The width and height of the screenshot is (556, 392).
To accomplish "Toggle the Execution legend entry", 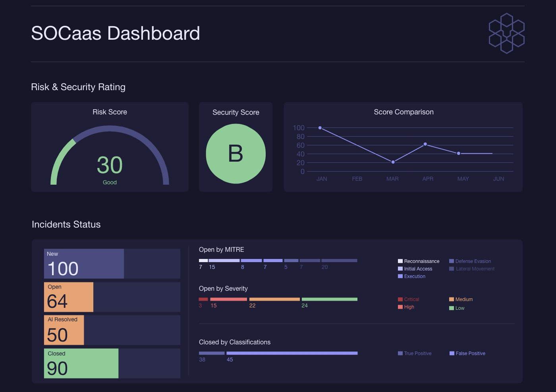I will 411,276.
